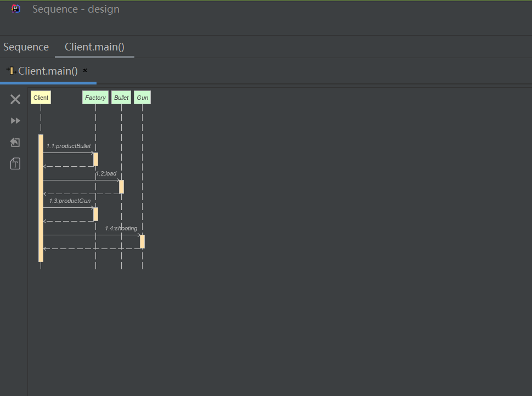Select the Gun participant box
This screenshot has width=532, height=396.
click(x=142, y=98)
